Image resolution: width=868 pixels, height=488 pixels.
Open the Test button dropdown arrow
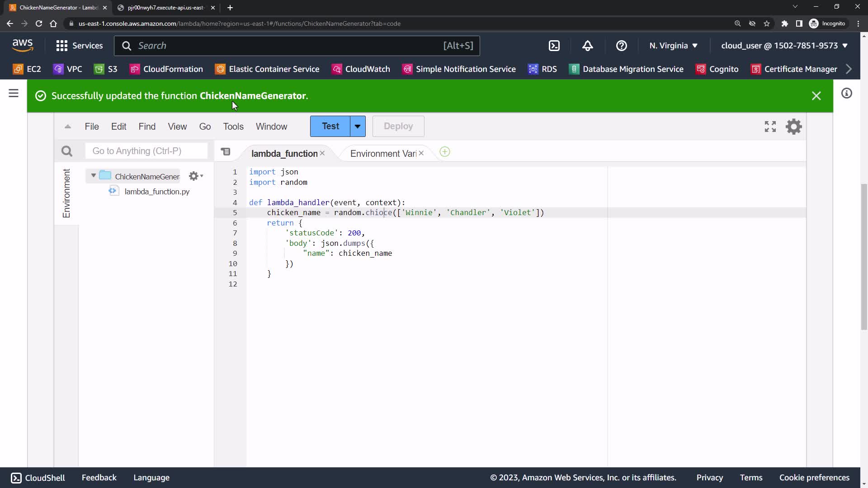tap(358, 127)
